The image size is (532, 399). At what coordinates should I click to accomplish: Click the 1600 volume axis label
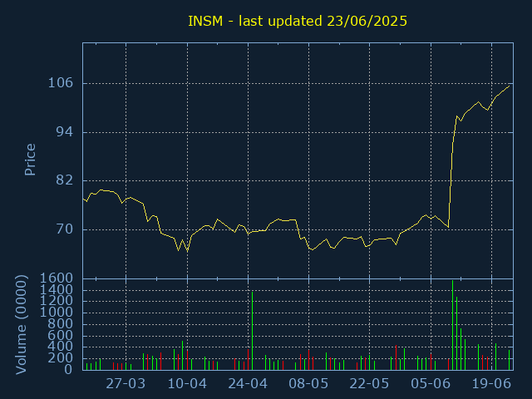click(57, 278)
